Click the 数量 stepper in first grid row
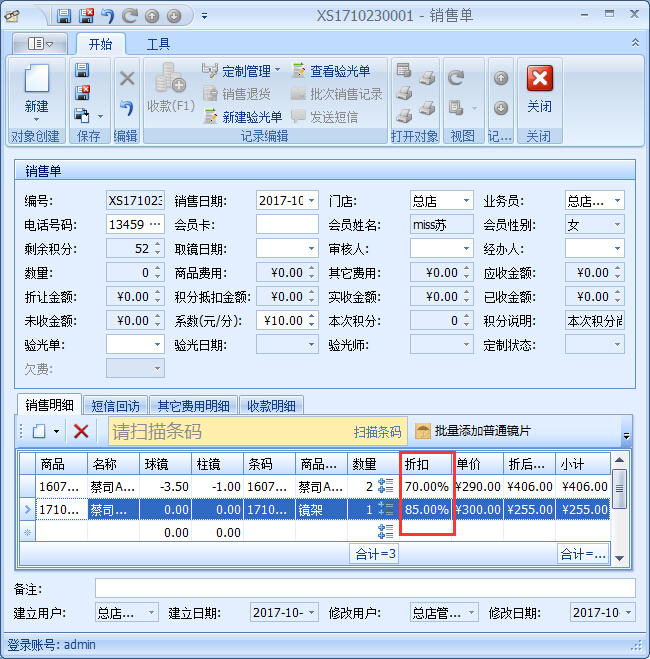 (386, 486)
